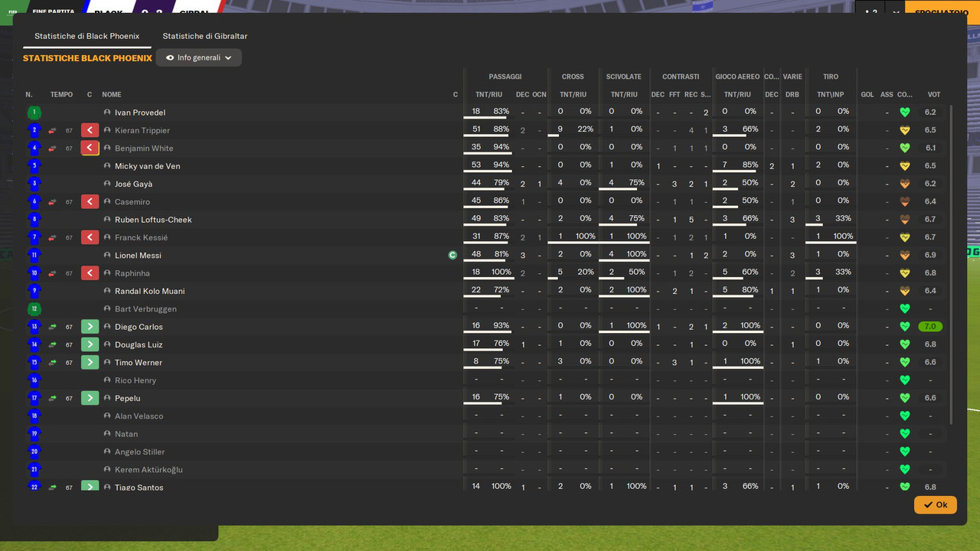
Task: Click Ivan Provedel's green condition heart icon
Action: coord(904,112)
